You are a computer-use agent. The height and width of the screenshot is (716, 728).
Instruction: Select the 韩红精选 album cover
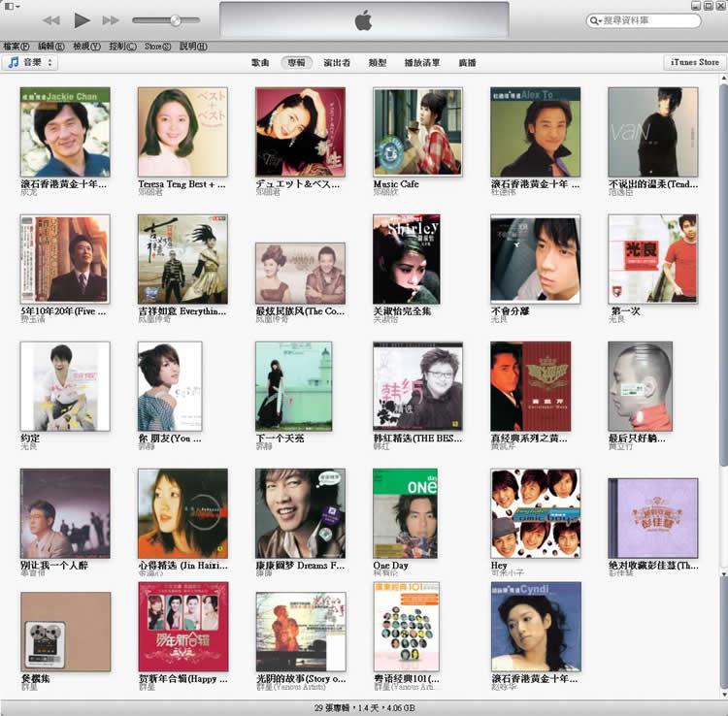[417, 386]
